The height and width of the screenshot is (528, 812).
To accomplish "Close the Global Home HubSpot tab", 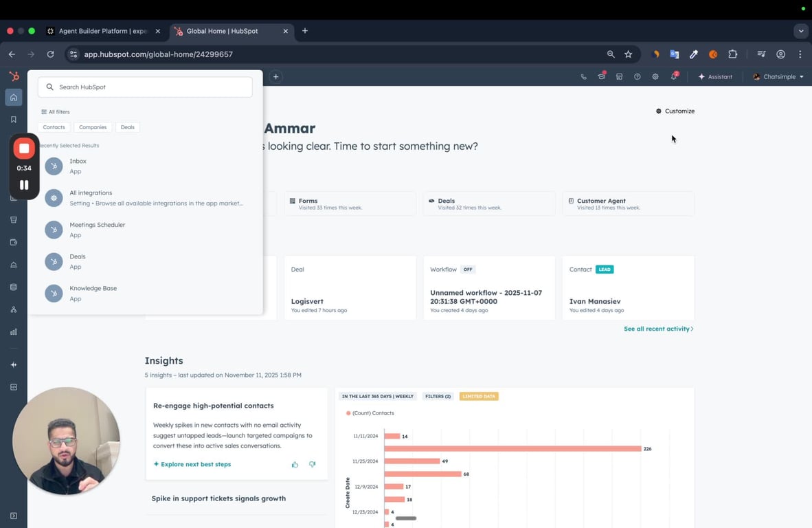I will (x=285, y=31).
